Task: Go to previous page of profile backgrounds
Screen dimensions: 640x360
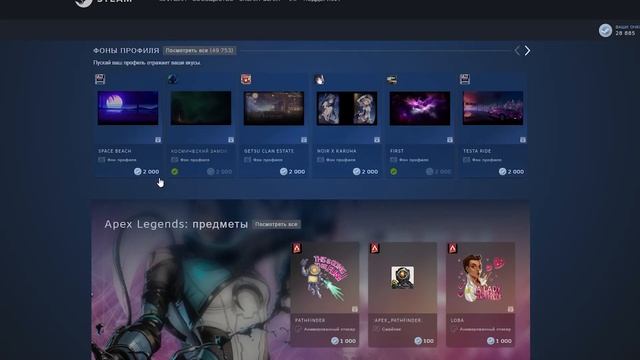Action: click(517, 51)
